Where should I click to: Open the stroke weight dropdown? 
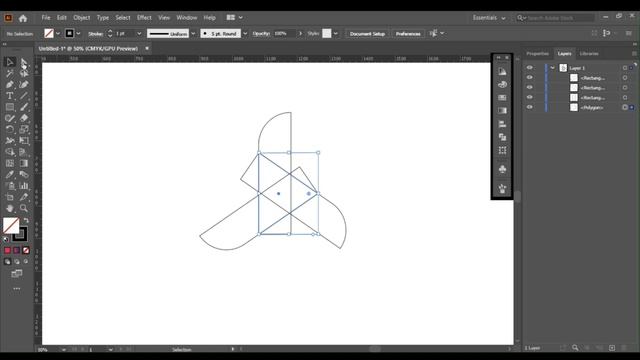point(139,33)
